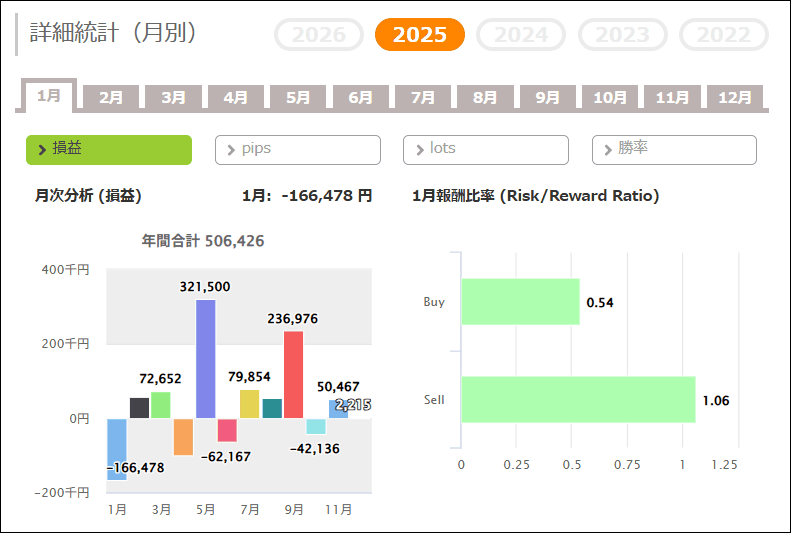Switch the chart to pips view
This screenshot has height=533, width=791.
(298, 150)
